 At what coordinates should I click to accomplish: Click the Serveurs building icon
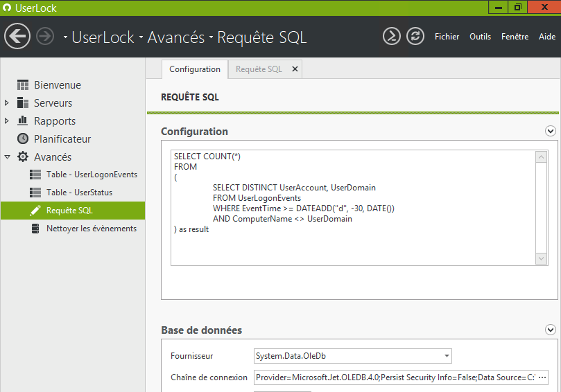coord(23,103)
